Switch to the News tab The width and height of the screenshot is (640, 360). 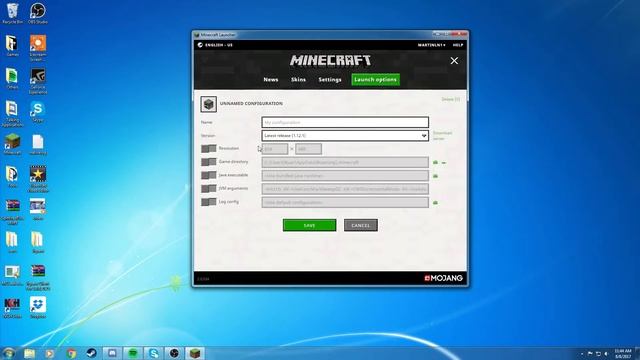(x=271, y=80)
